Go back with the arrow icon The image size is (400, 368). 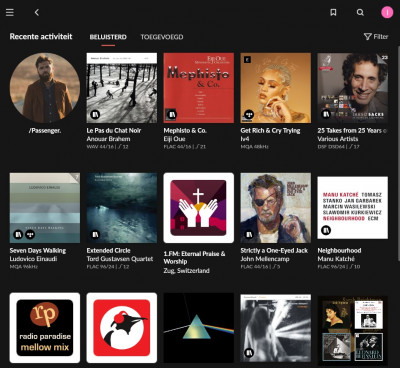point(37,12)
